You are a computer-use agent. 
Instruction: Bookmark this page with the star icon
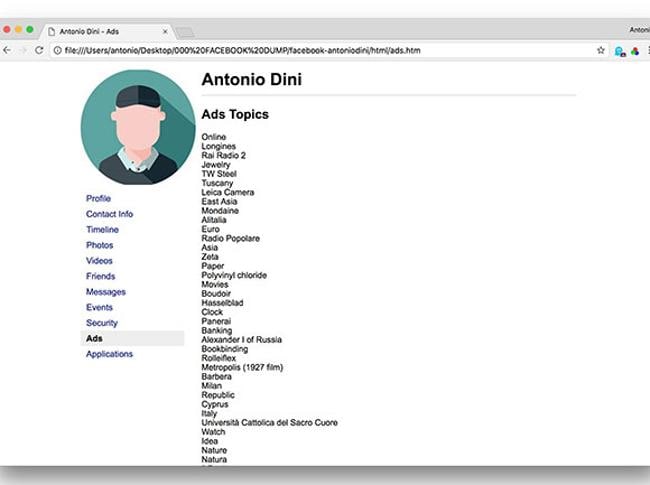[x=601, y=50]
